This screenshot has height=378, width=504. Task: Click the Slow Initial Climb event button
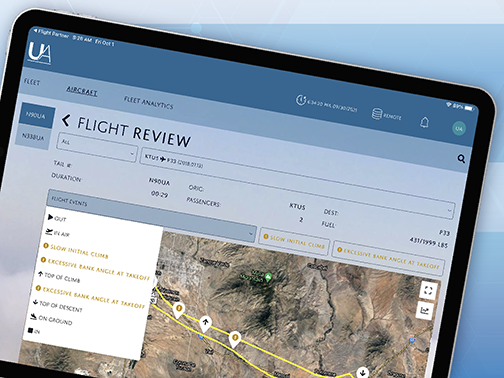tap(294, 242)
